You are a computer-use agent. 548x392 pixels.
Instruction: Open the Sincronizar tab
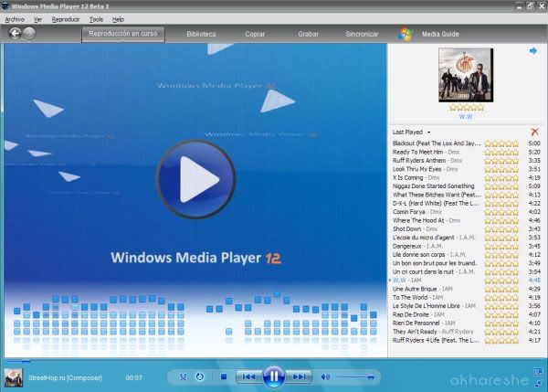coord(362,34)
